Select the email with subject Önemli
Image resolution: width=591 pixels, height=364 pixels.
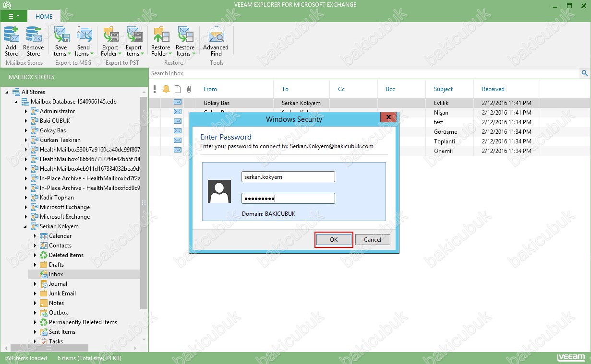[x=369, y=151]
